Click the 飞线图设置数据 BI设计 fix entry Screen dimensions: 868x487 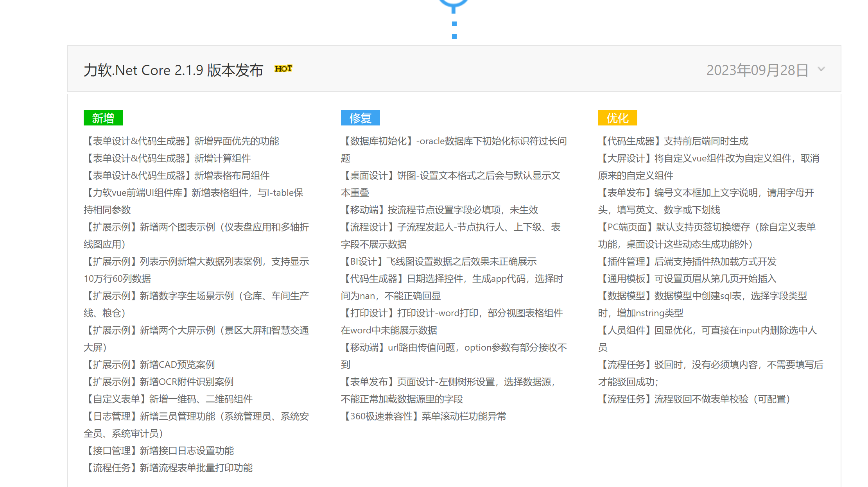(439, 261)
